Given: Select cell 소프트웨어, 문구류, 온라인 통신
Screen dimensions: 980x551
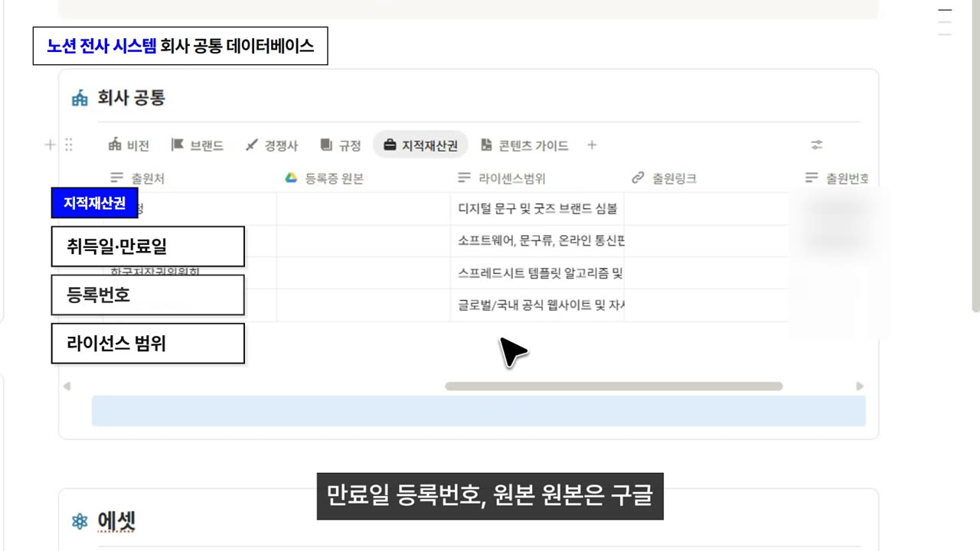Looking at the screenshot, I should [537, 240].
